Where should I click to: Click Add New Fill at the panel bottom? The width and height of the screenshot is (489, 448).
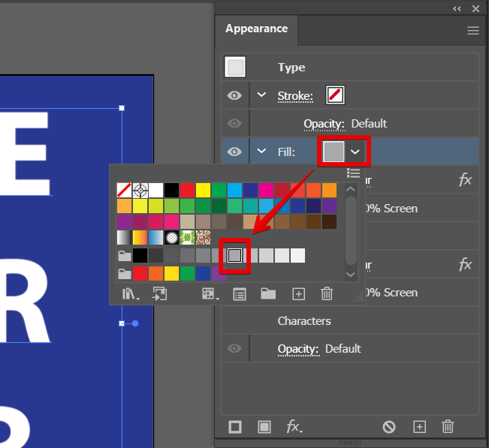point(264,427)
